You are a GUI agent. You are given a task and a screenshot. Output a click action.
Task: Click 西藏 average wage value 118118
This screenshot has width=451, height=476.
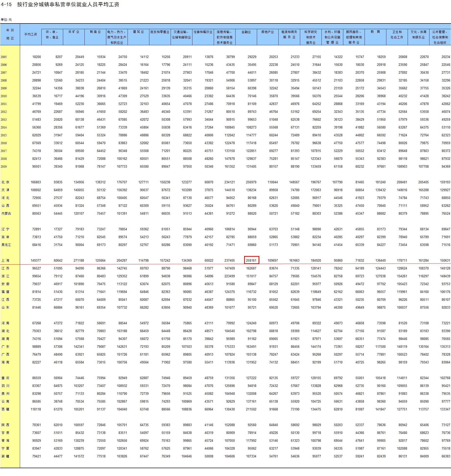point(36,409)
